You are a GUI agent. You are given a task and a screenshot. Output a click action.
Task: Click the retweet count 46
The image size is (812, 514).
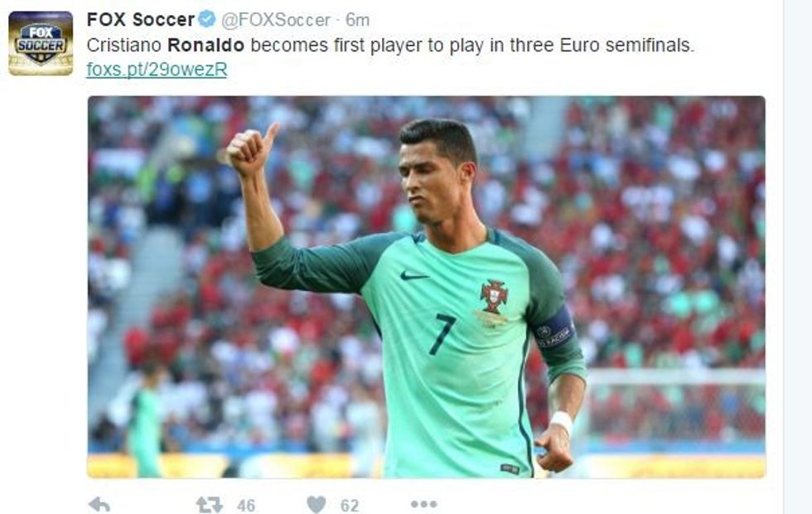[x=246, y=505]
